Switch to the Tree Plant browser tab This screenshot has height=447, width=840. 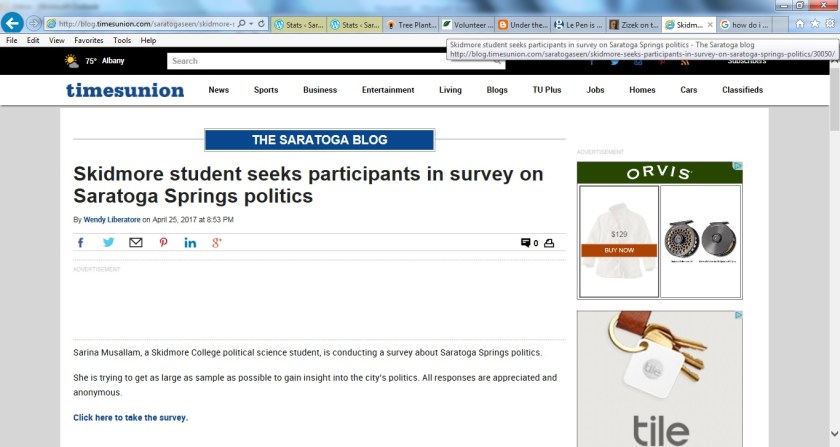pyautogui.click(x=410, y=24)
